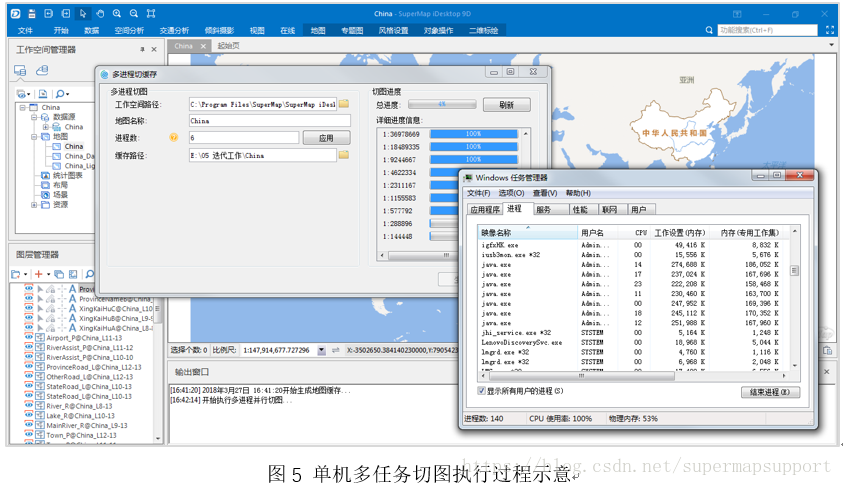Collapse the China workspace root node
Image resolution: width=843 pixels, height=486 pixels.
pos(23,108)
